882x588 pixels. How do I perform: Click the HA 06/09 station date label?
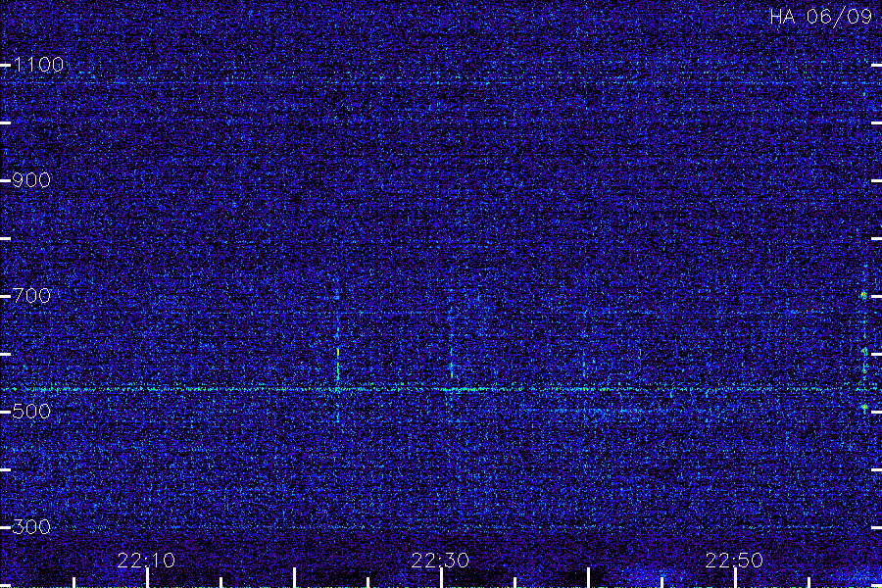[x=821, y=17]
